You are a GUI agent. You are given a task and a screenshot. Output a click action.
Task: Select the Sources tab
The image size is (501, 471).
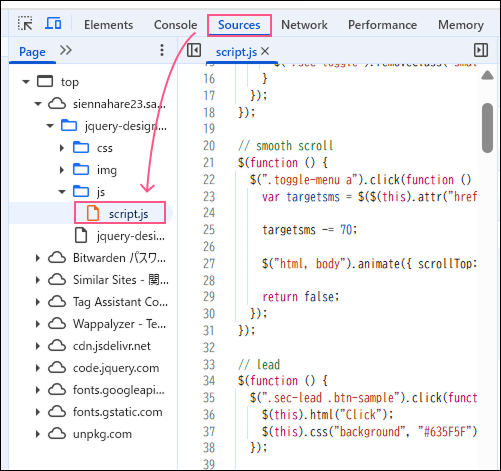point(239,25)
